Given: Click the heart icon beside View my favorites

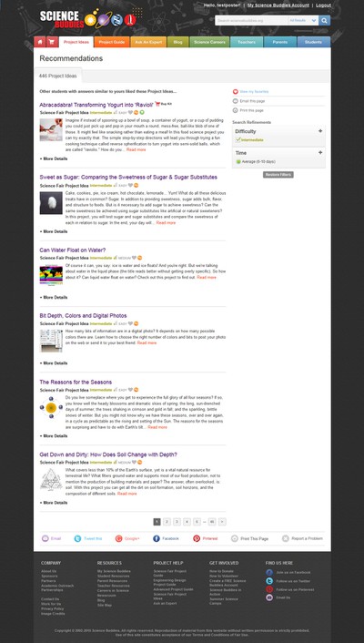Looking at the screenshot, I should click(x=236, y=92).
